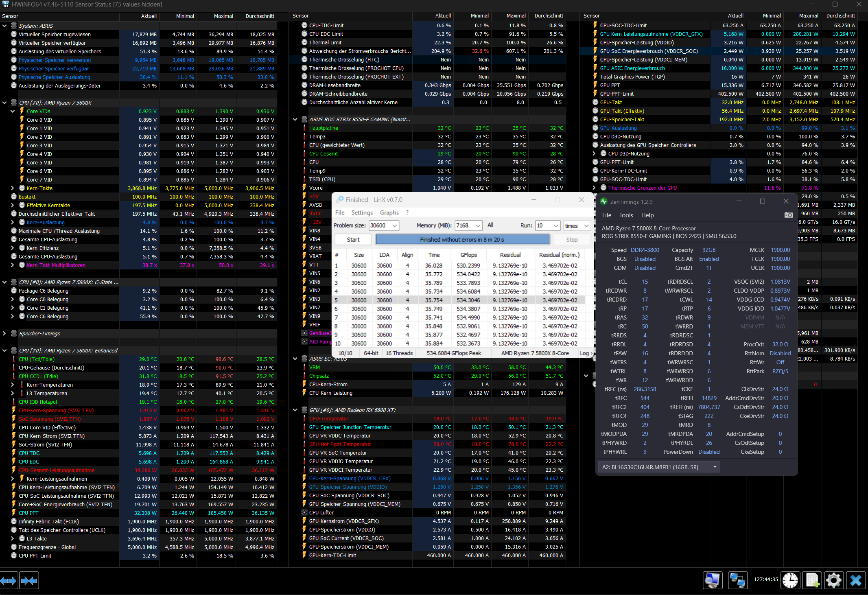Open the Memory (MiB) combo box
The image size is (868, 595).
click(478, 225)
